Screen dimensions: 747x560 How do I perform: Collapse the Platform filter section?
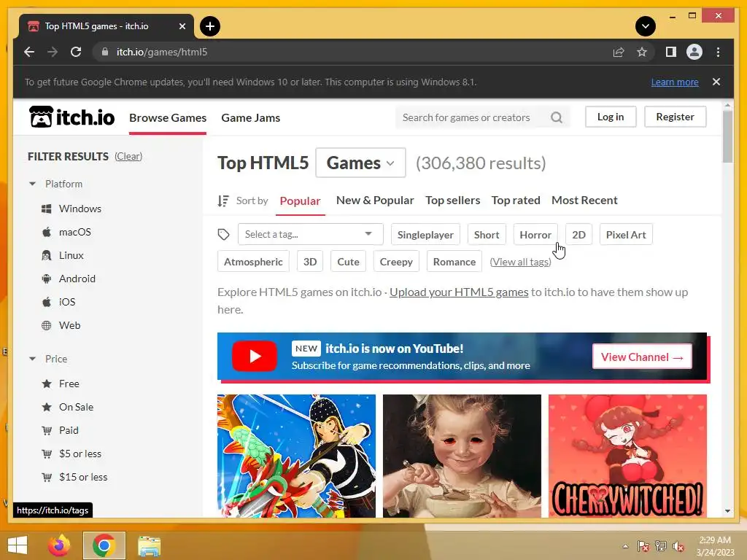tap(55, 184)
